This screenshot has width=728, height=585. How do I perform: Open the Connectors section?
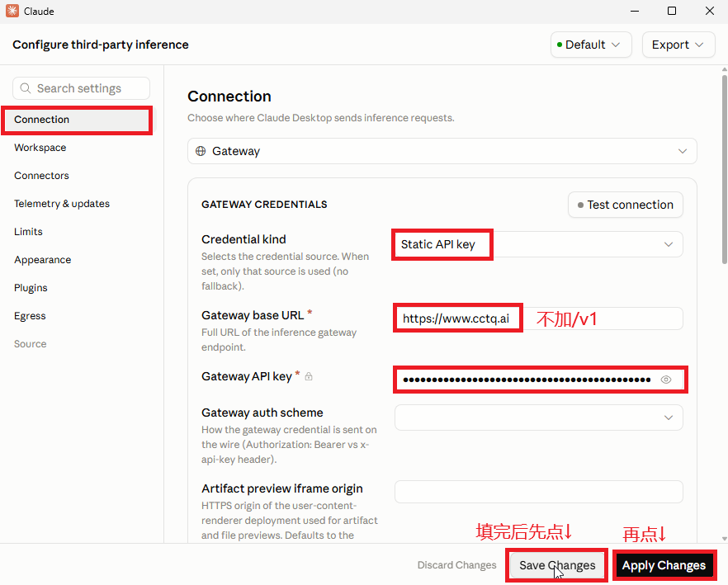(41, 176)
